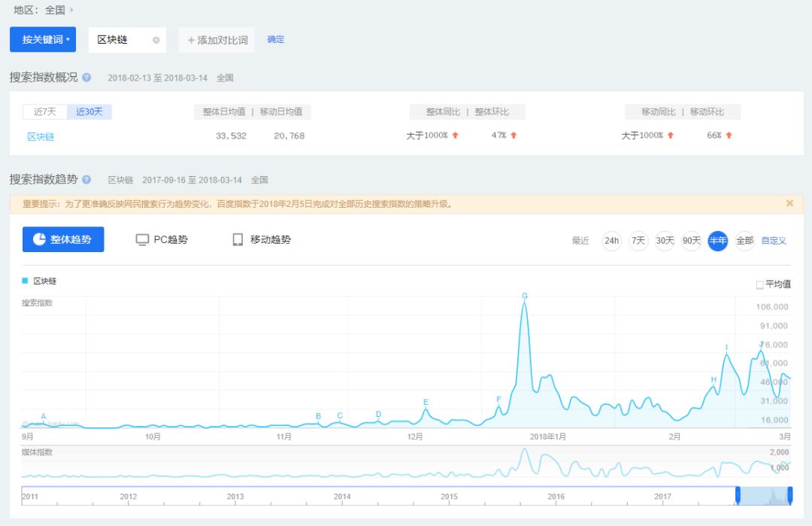Screen dimensions: 812x526
Task: Enable the 平均值 checkbox
Action: 759,284
